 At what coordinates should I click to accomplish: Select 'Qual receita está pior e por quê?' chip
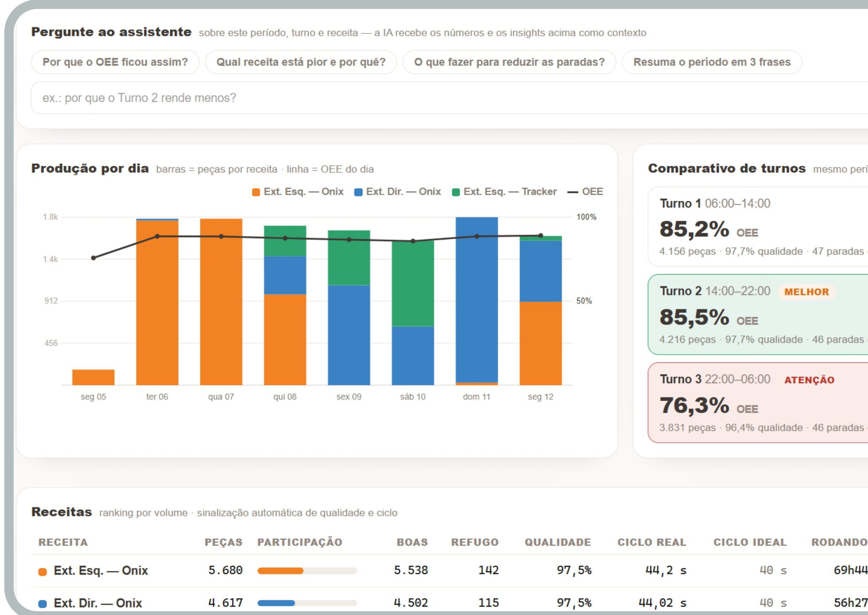pos(301,62)
